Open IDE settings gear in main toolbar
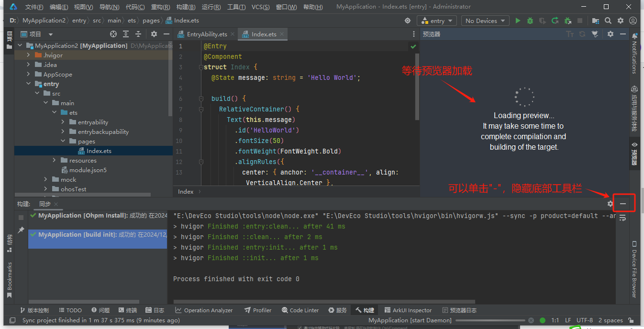 [x=620, y=21]
